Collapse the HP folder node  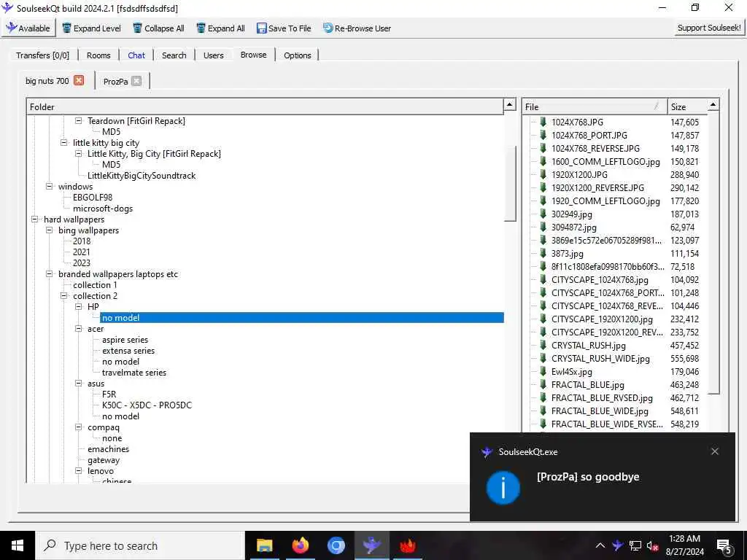pos(79,307)
